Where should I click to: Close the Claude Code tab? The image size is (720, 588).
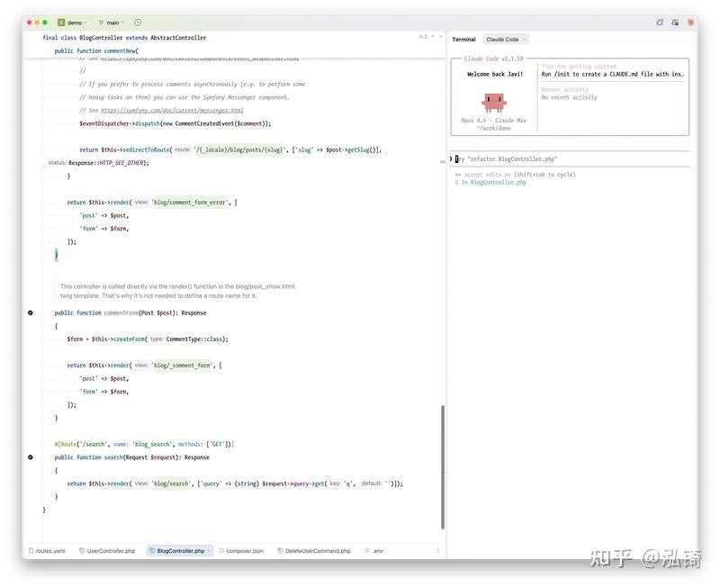(x=525, y=40)
